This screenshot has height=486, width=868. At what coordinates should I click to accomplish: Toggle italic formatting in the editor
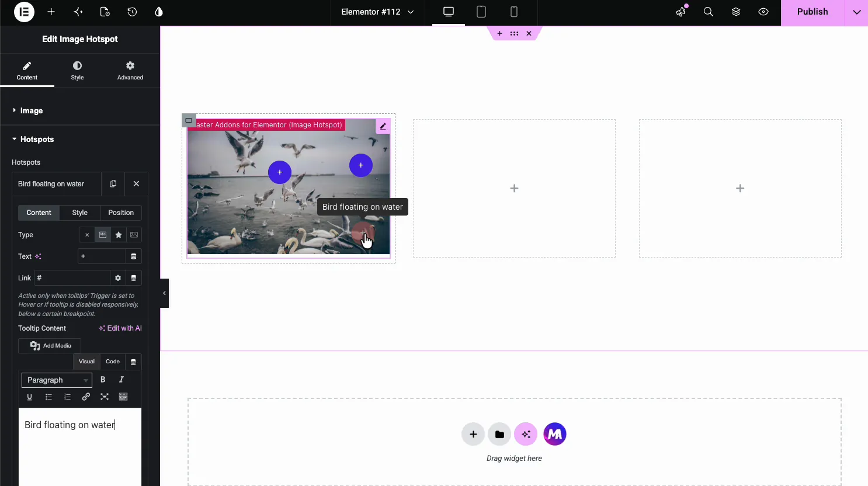121,380
